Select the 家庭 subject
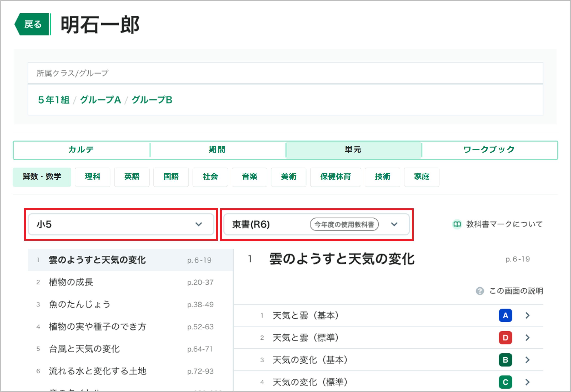The height and width of the screenshot is (392, 571). click(x=422, y=177)
